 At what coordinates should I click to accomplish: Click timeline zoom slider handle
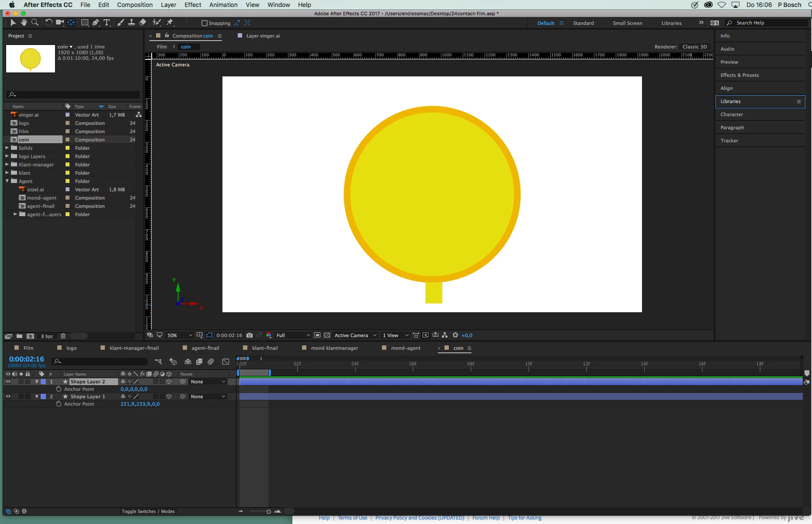pyautogui.click(x=268, y=512)
